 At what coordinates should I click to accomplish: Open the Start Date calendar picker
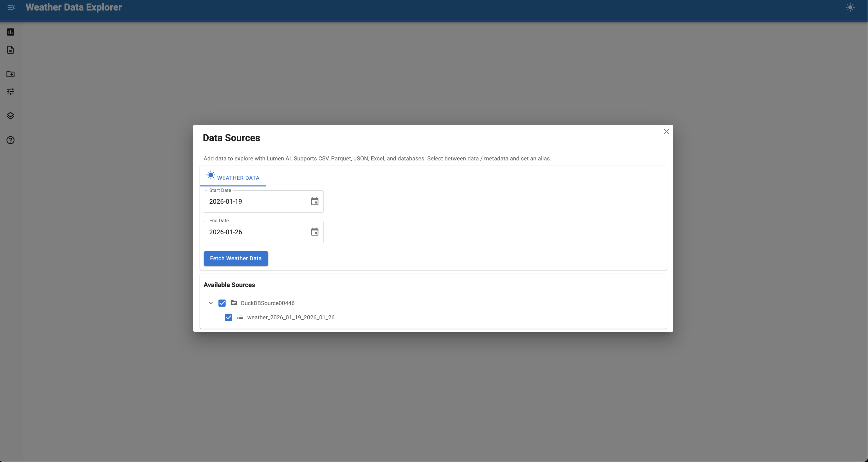tap(314, 201)
